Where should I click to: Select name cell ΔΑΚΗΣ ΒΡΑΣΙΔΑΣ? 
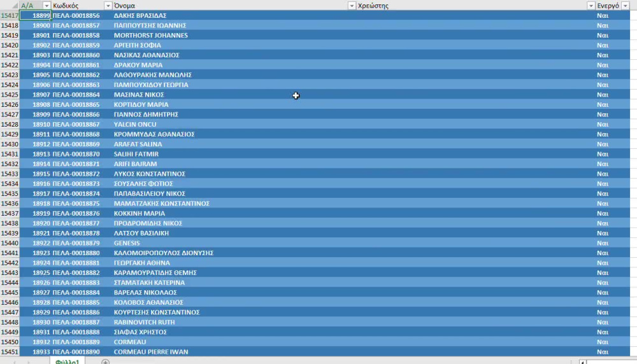234,15
